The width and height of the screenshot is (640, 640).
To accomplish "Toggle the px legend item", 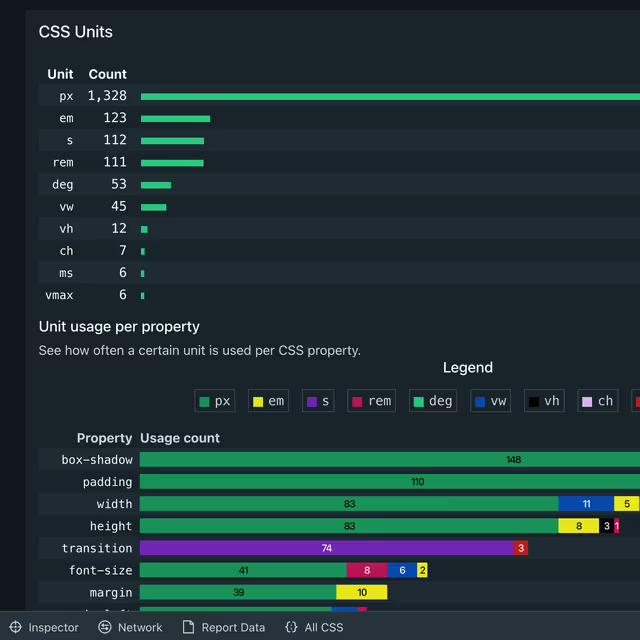I will [215, 401].
